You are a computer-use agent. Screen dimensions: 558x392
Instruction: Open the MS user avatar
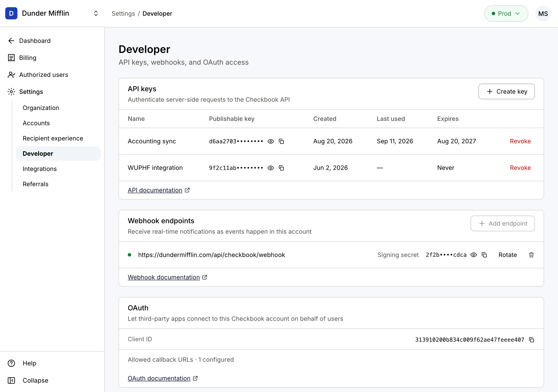543,14
